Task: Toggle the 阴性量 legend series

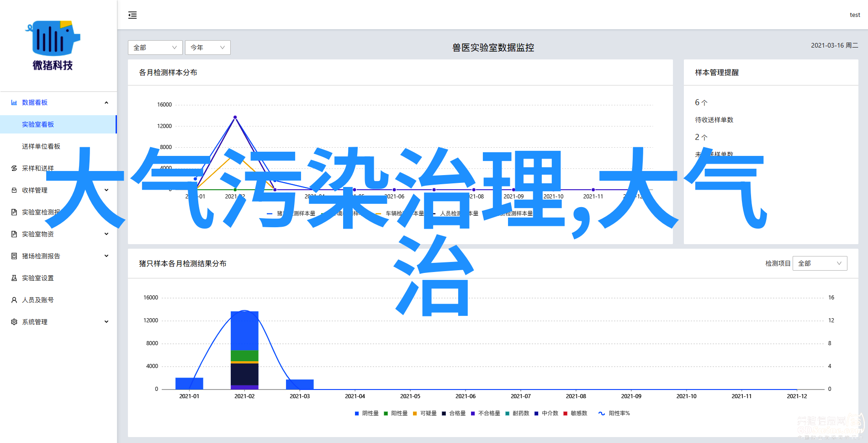Action: pos(366,413)
